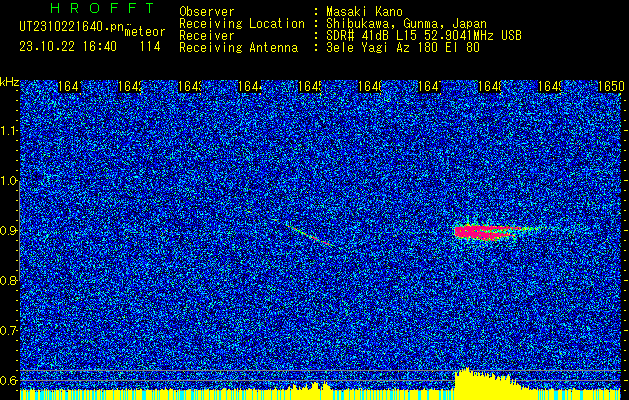Click the faint green diagonal trace
This screenshot has width=629, height=400.
pyautogui.click(x=309, y=234)
